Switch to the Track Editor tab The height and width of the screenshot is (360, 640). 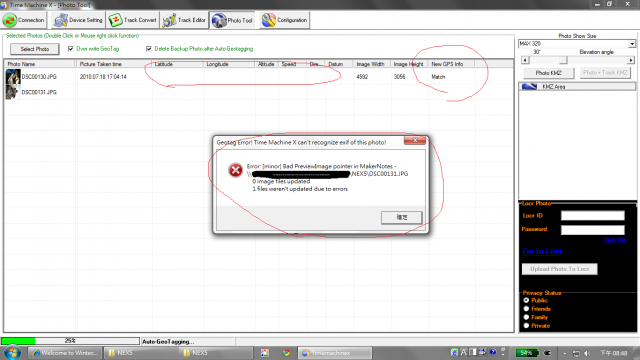(184, 20)
